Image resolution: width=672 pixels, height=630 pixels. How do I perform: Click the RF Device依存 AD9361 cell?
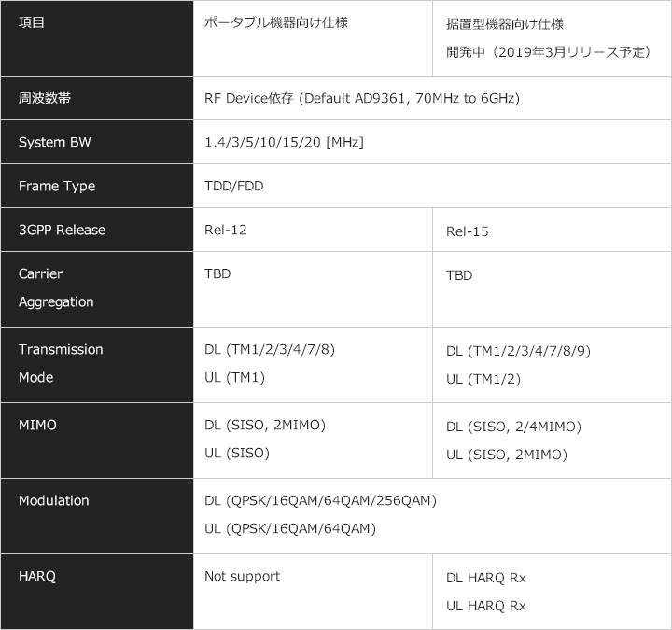click(432, 98)
